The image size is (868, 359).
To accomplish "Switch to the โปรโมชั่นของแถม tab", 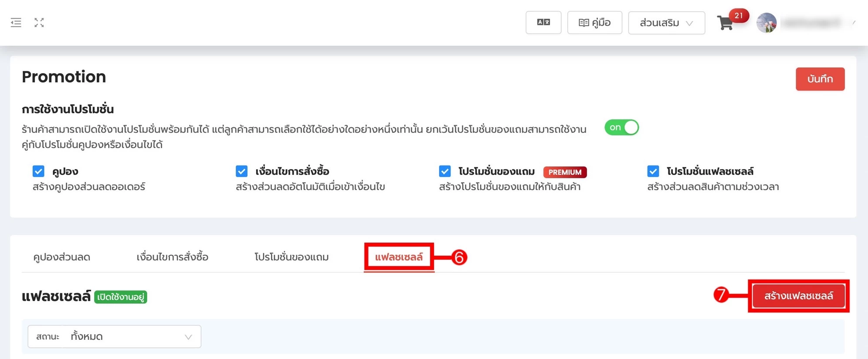I will [292, 257].
